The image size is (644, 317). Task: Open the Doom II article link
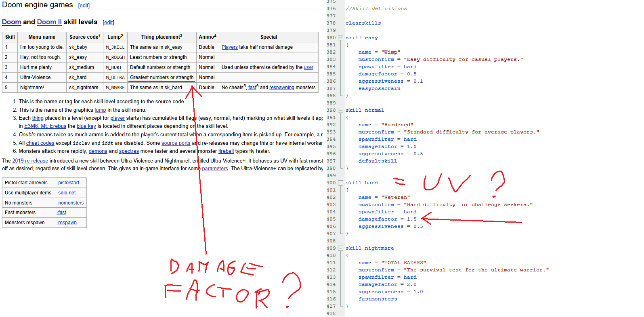tap(49, 22)
